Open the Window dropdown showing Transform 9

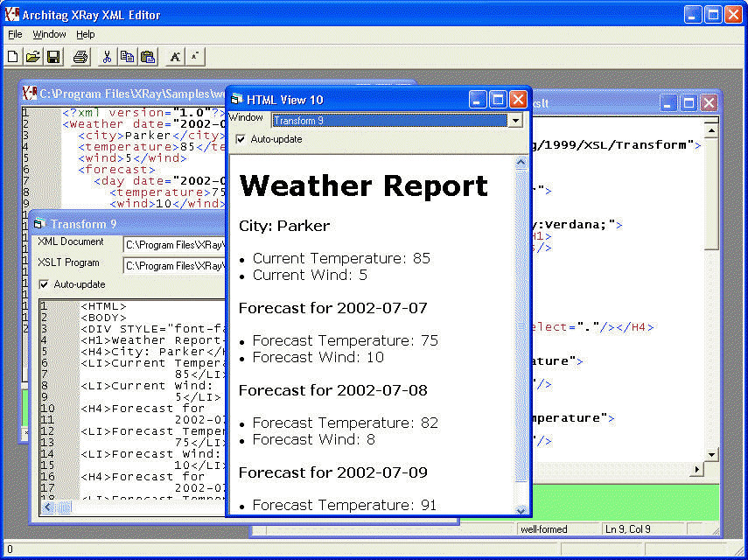coord(515,121)
